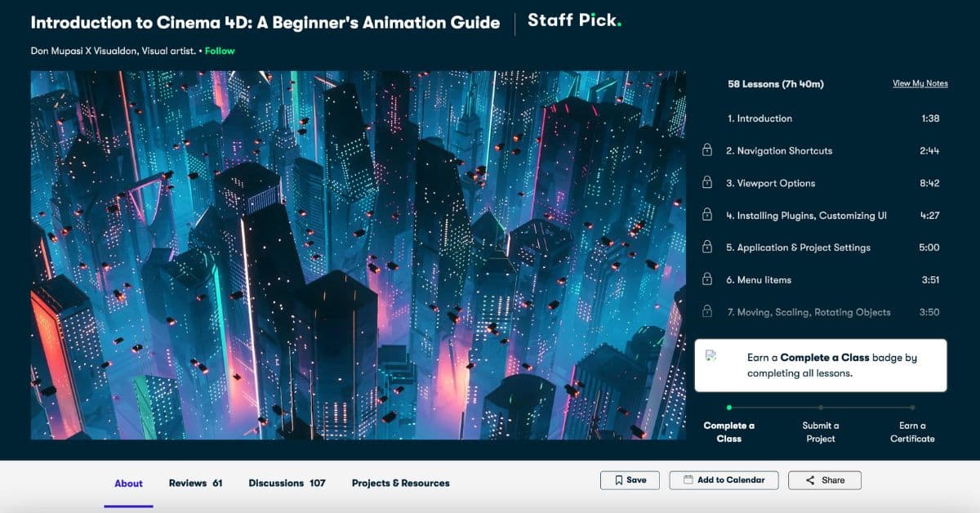Image resolution: width=980 pixels, height=513 pixels.
Task: Click the lock icon next to Viewport Options
Action: (707, 183)
